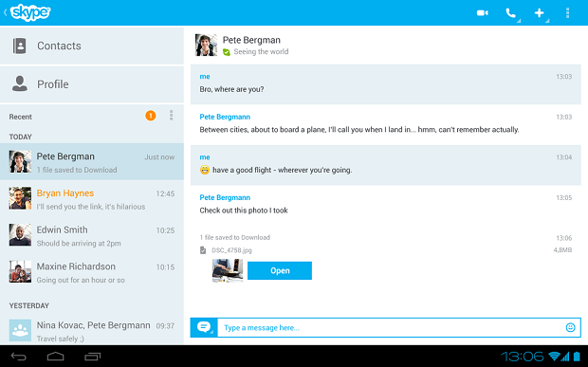This screenshot has height=367, width=588.
Task: Open the Profile section
Action: (x=92, y=84)
